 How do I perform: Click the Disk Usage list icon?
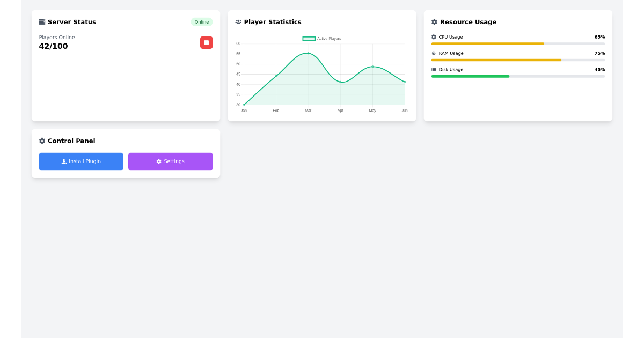[435, 69]
